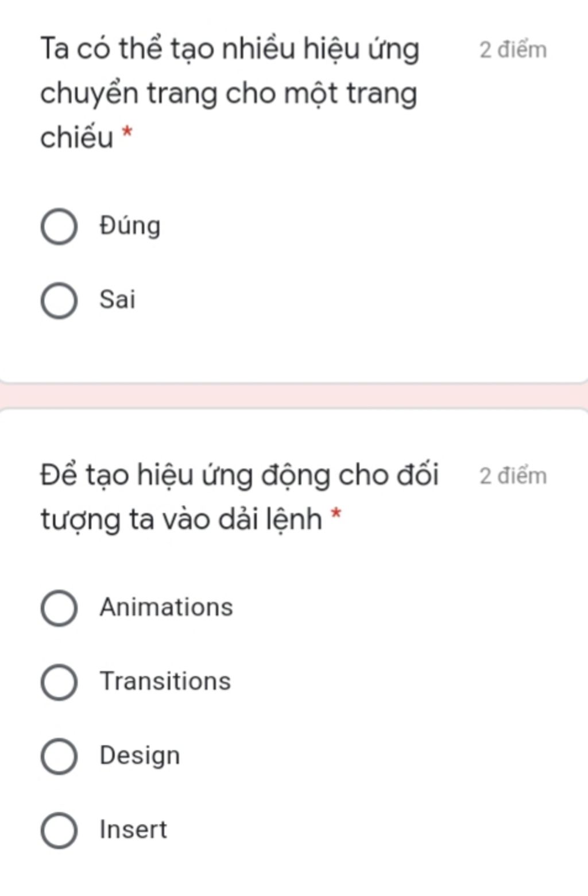
Task: Click the "Insert" option label text
Action: [x=133, y=829]
